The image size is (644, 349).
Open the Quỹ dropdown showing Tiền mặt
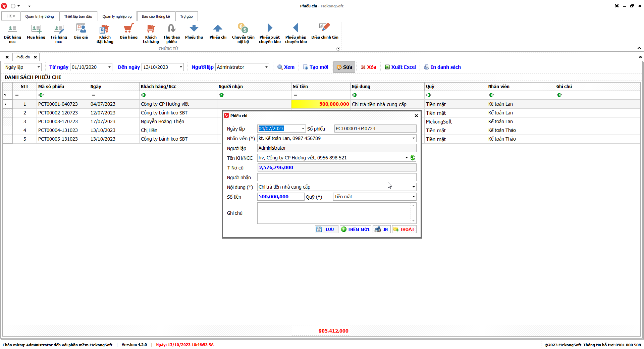413,197
